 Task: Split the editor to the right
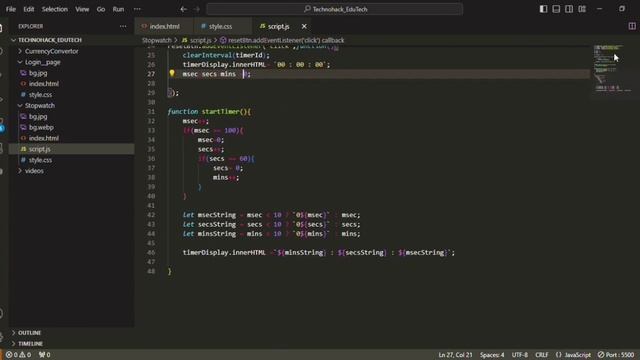coord(632,26)
